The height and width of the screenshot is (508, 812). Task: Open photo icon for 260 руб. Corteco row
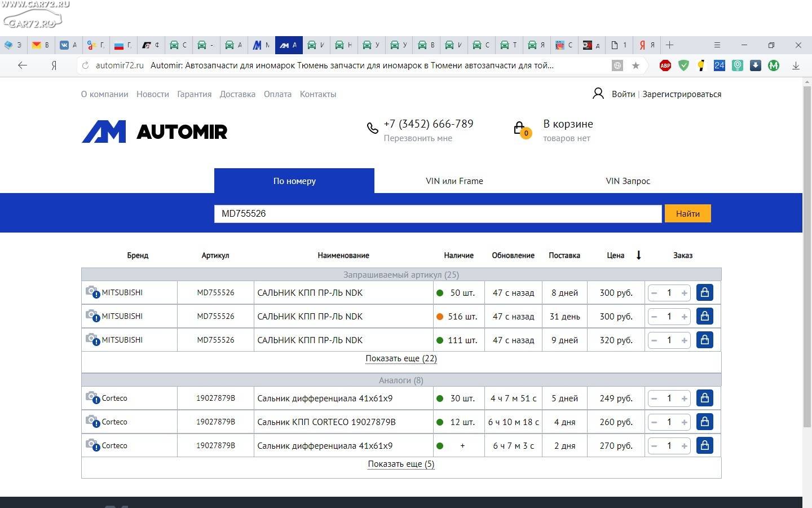92,421
